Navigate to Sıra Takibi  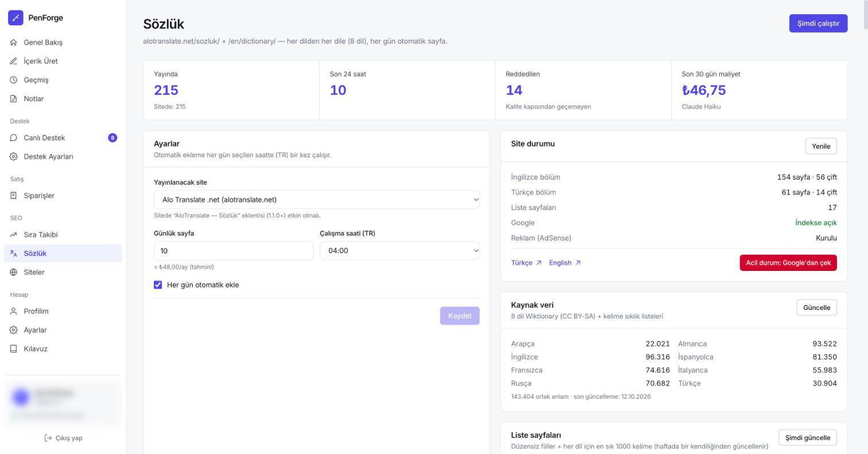click(x=63, y=235)
